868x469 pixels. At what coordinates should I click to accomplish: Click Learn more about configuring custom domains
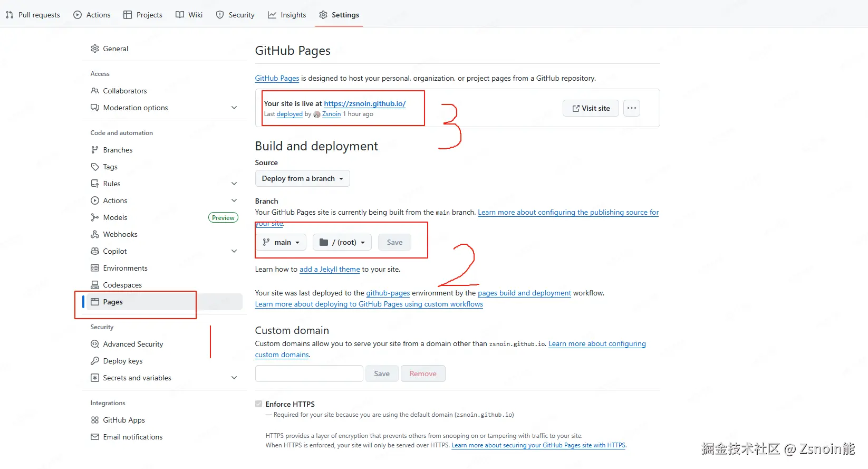tap(597, 343)
